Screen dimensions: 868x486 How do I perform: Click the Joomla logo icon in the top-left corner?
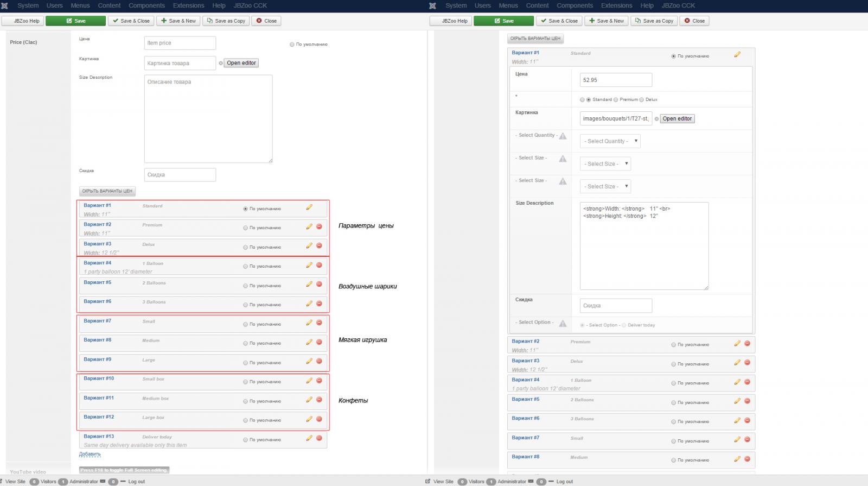point(5,6)
